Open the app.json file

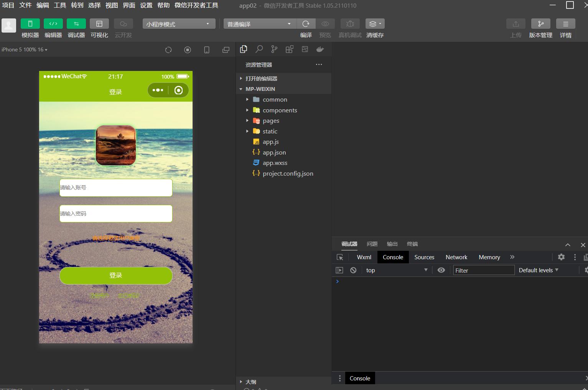[x=274, y=153]
